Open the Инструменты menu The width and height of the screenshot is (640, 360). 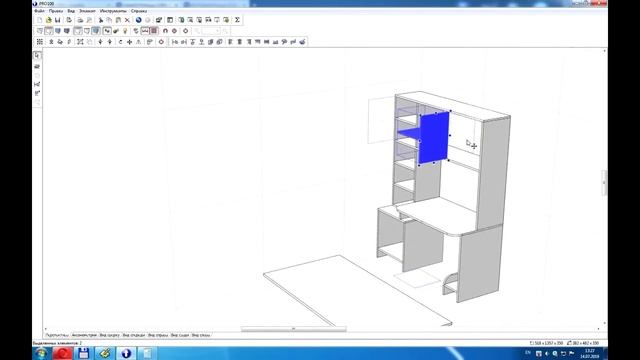pyautogui.click(x=113, y=11)
